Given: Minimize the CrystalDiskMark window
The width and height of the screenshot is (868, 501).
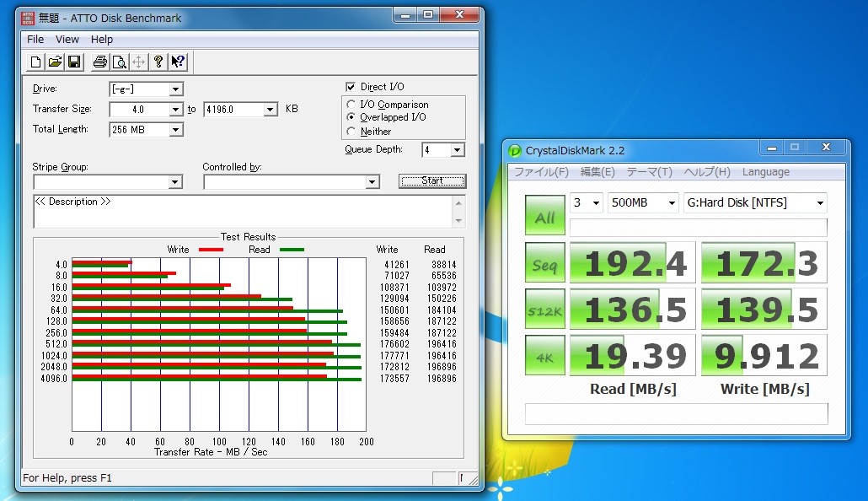Looking at the screenshot, I should tap(772, 148).
